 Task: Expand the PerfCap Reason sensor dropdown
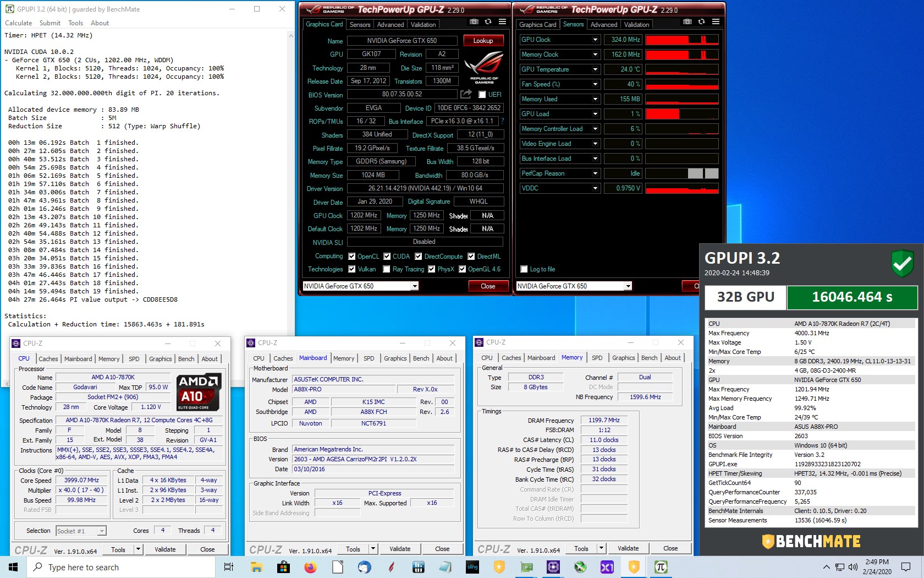[x=595, y=173]
